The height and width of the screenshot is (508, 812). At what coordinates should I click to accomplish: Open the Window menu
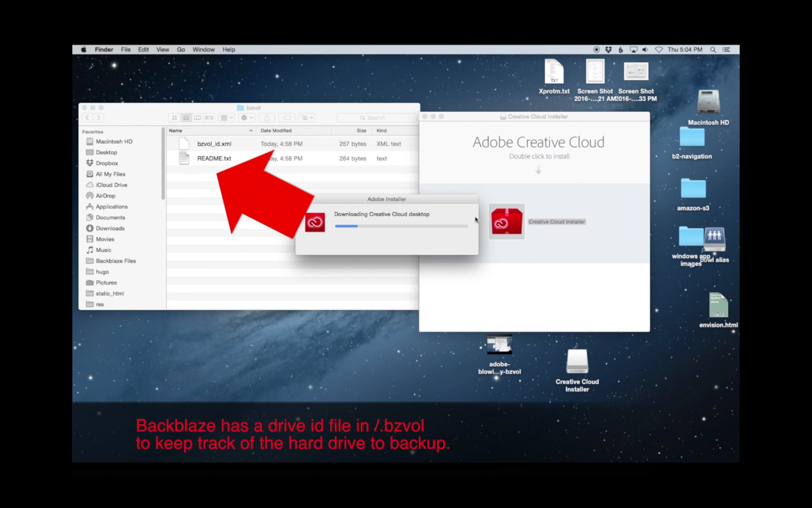click(x=203, y=50)
